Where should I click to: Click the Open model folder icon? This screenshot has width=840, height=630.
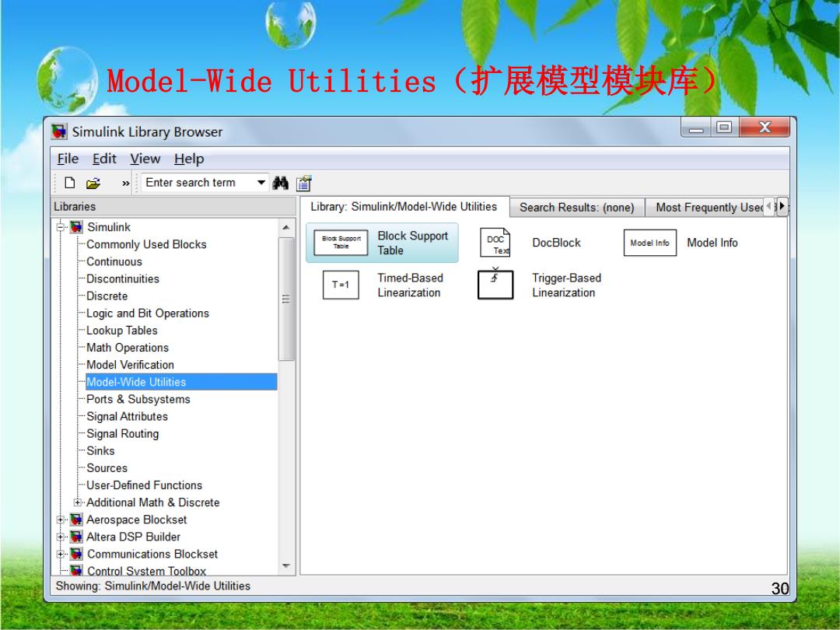(x=93, y=184)
